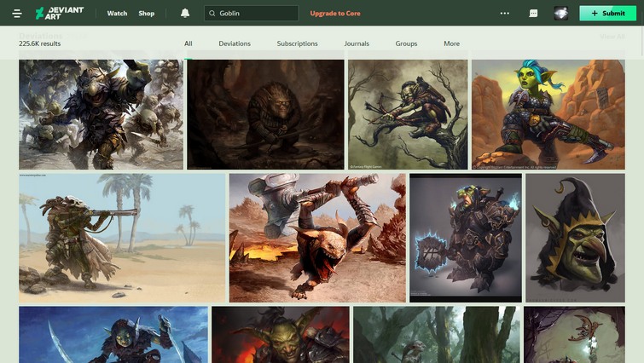Switch to the Subscriptions tab
The height and width of the screenshot is (363, 644).
(x=297, y=43)
